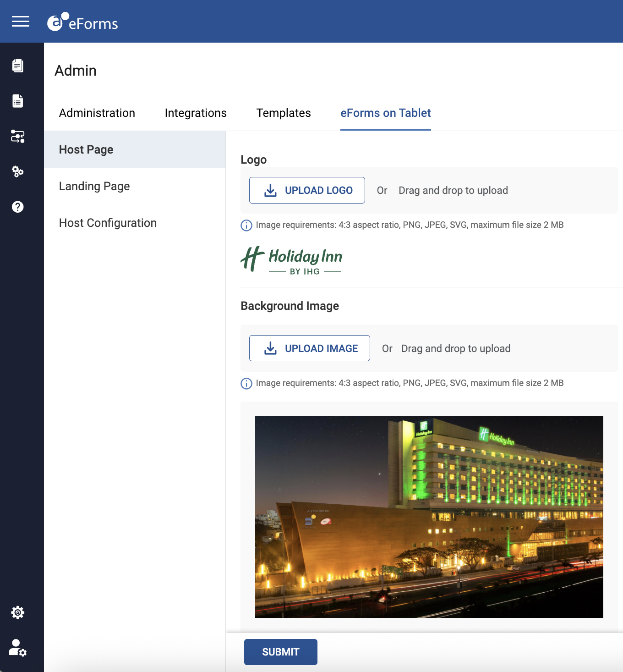The width and height of the screenshot is (623, 672).
Task: Click the UPLOAD LOGO button
Action: click(307, 190)
